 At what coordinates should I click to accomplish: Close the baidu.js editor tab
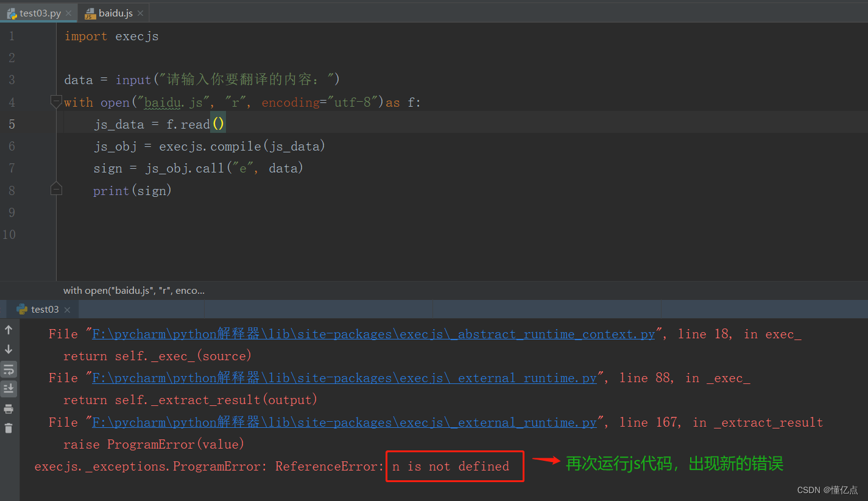[140, 12]
